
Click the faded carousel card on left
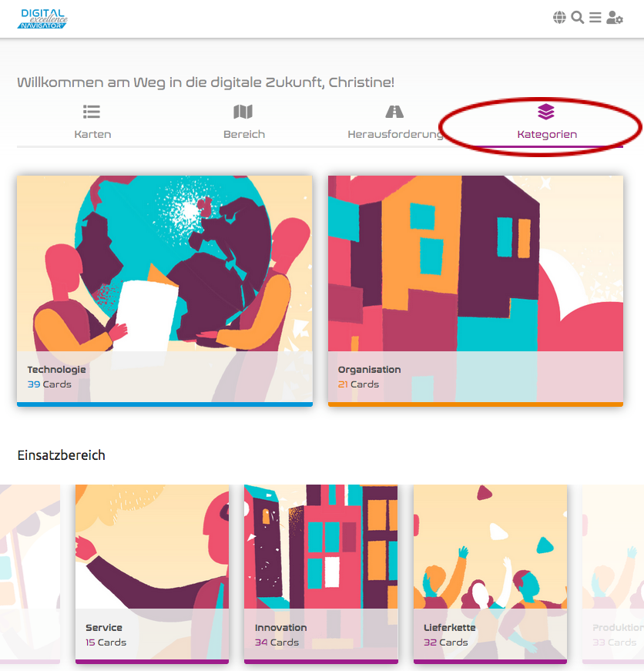(30, 574)
